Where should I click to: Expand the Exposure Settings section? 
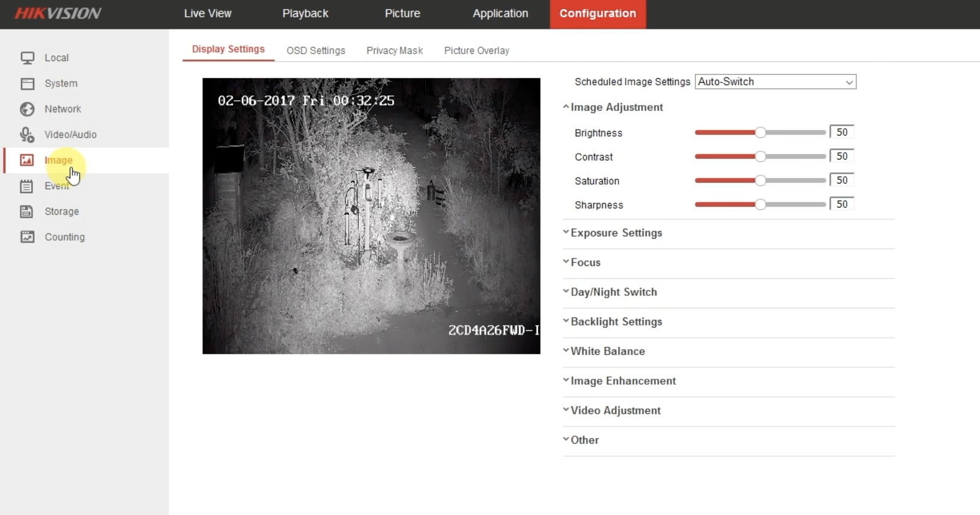point(616,233)
